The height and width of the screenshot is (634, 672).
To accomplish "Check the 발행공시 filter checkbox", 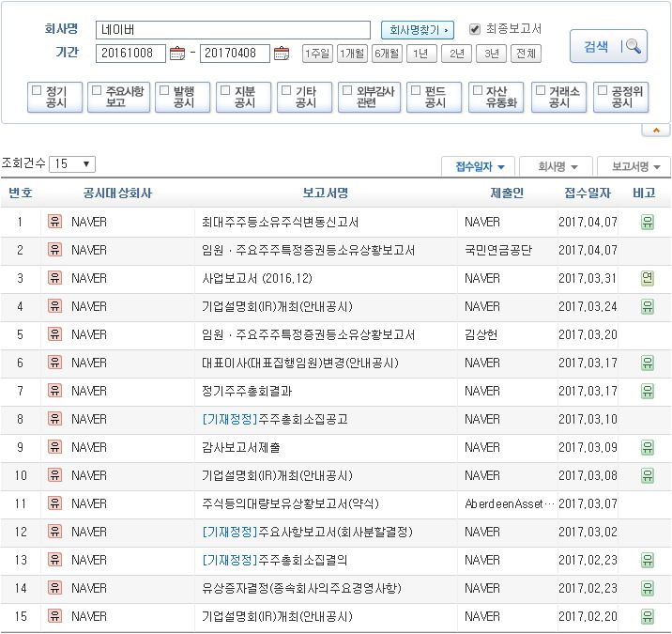I will pos(164,90).
